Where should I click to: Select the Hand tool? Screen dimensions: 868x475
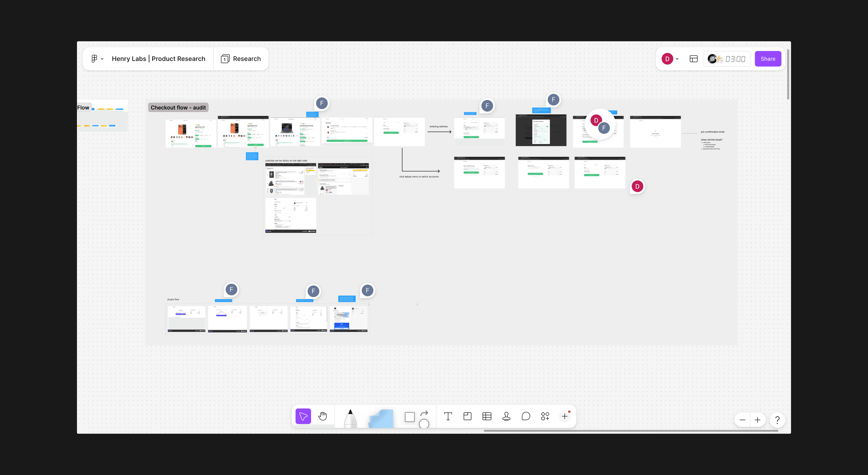(323, 416)
